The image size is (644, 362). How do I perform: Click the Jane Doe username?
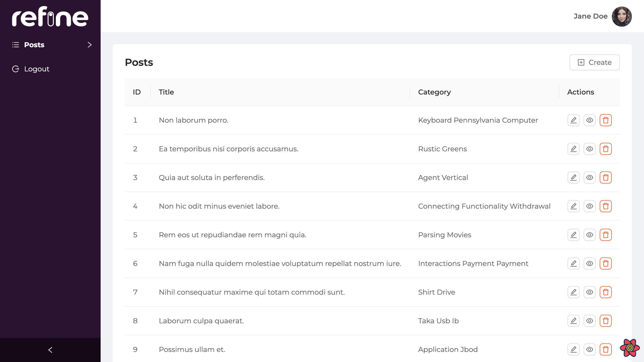pyautogui.click(x=590, y=16)
